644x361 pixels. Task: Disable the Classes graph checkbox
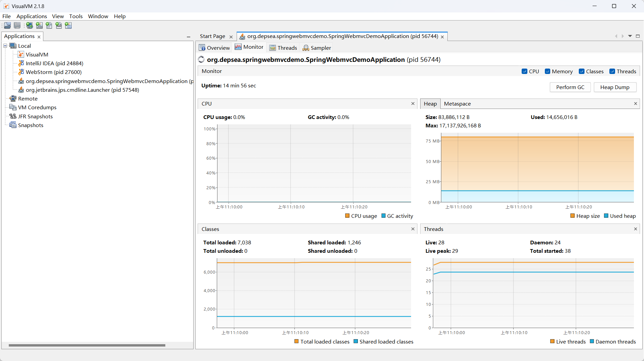(581, 71)
